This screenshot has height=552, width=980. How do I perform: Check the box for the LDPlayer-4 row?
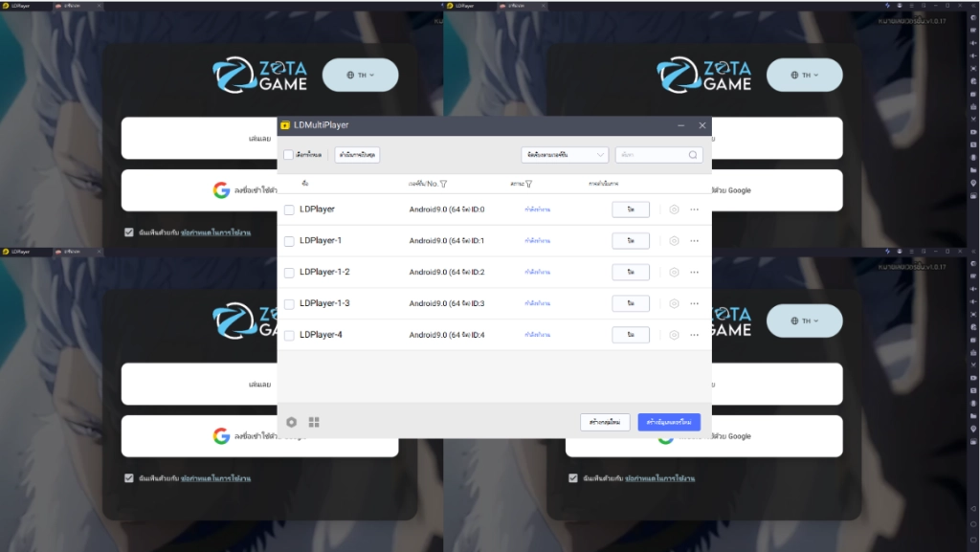point(289,336)
